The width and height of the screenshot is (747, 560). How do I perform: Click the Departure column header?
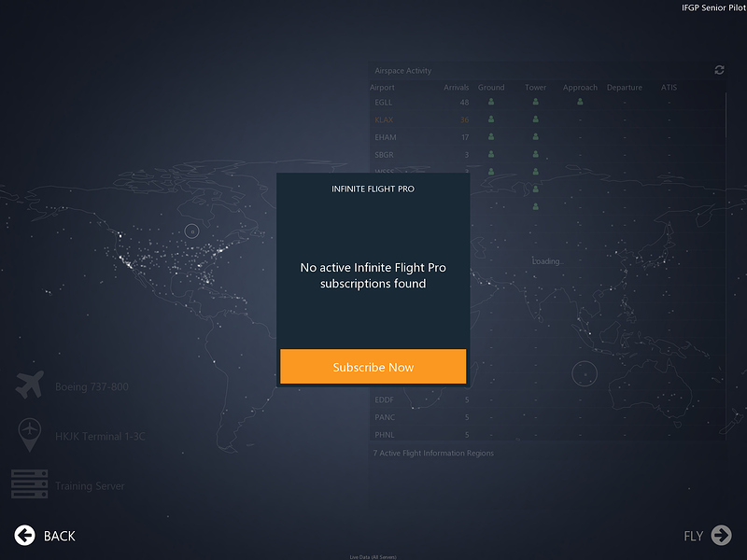tap(624, 88)
